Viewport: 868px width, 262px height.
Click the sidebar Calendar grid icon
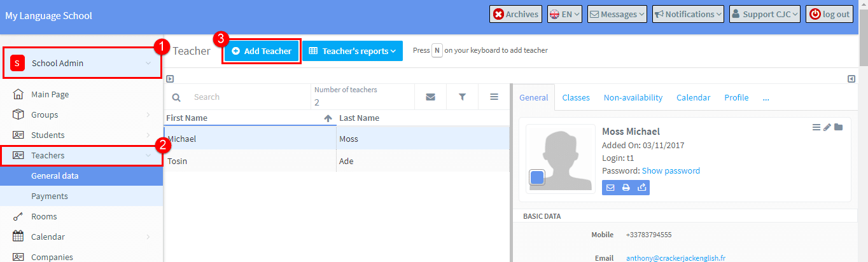click(x=18, y=237)
